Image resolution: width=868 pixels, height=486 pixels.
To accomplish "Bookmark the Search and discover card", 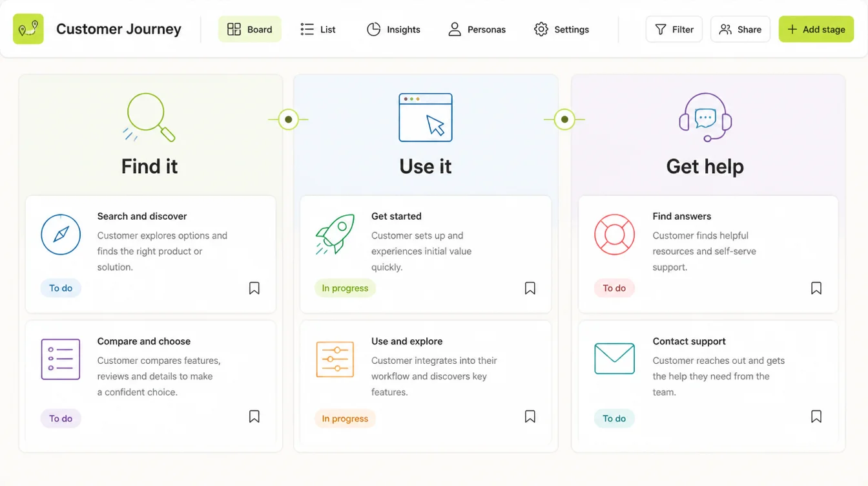I will point(254,288).
